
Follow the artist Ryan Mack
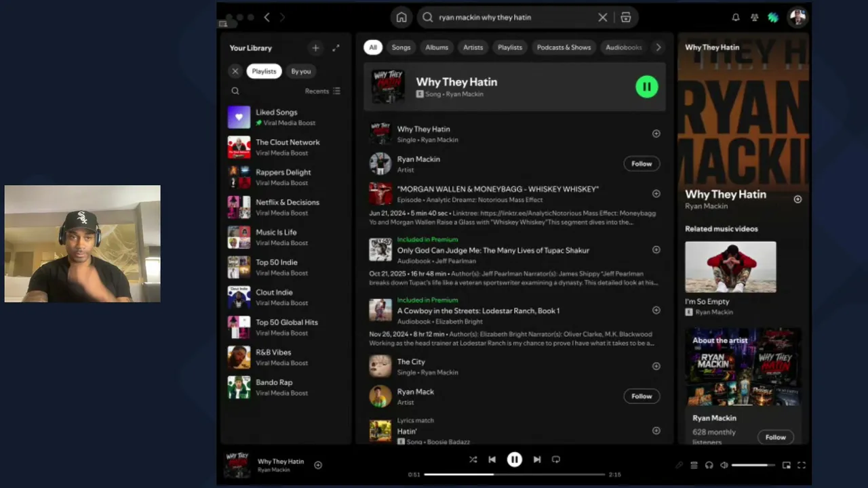point(642,396)
